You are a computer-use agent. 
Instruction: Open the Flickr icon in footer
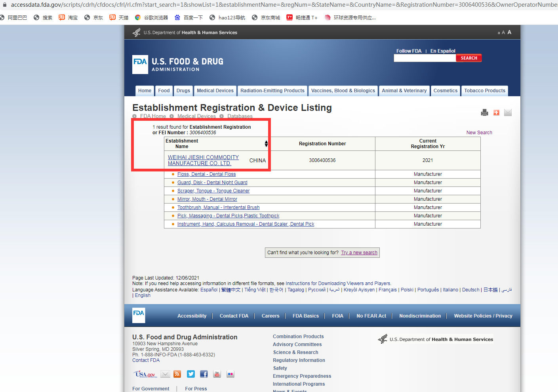[x=230, y=374]
